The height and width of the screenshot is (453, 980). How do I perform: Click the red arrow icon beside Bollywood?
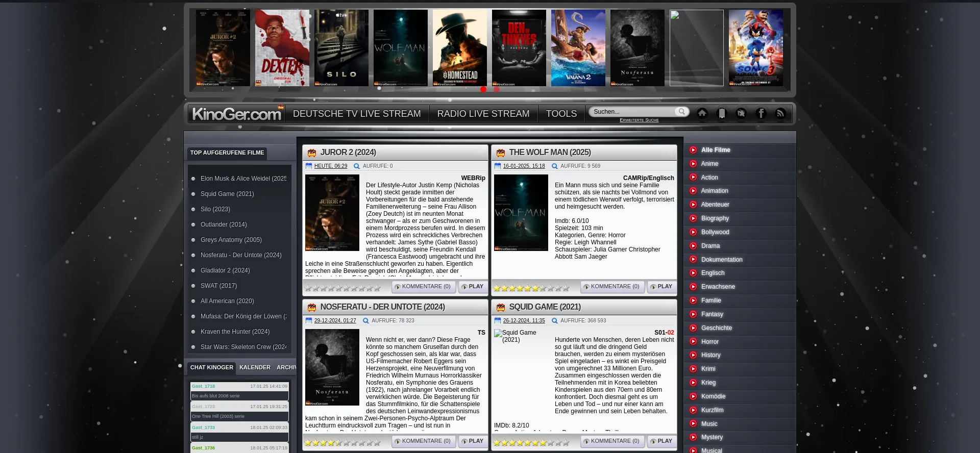click(x=693, y=232)
